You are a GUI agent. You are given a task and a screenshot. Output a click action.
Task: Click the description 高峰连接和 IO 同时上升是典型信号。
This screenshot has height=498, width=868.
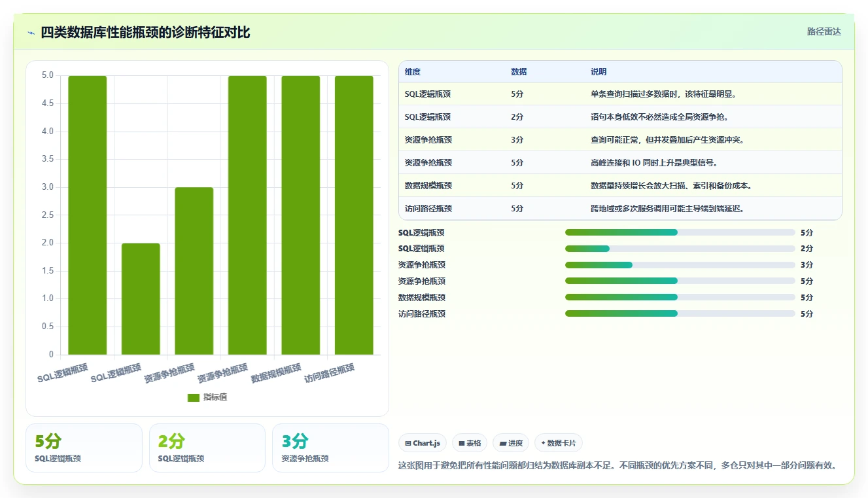[x=656, y=163]
